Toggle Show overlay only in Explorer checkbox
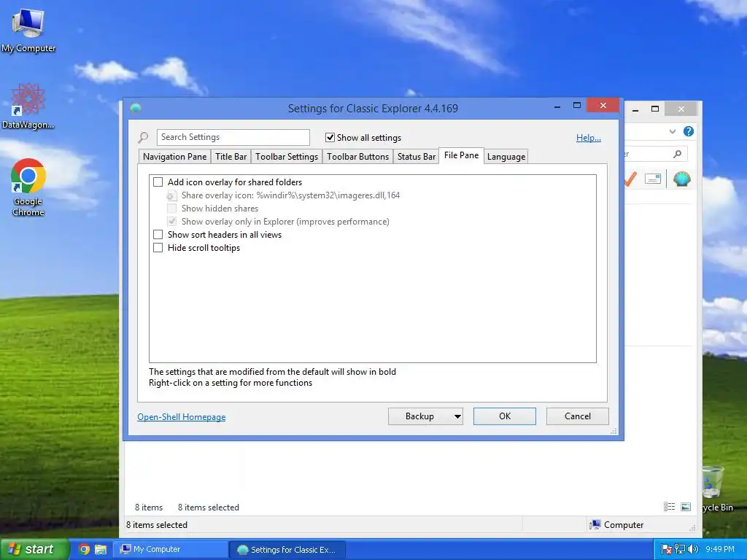The width and height of the screenshot is (747, 560). (x=171, y=222)
